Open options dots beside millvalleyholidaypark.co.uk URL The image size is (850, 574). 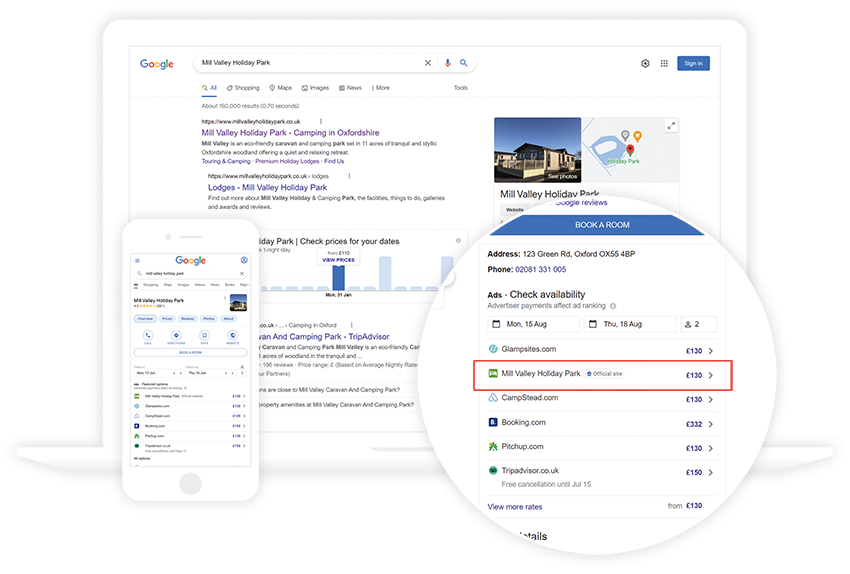coord(321,121)
